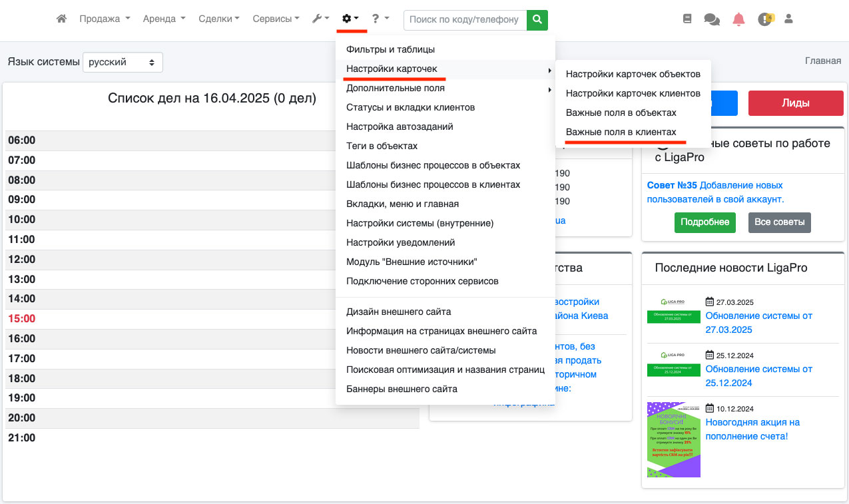The width and height of the screenshot is (849, 504).
Task: Select Фильтры и таблицы menu entry
Action: [x=390, y=49]
